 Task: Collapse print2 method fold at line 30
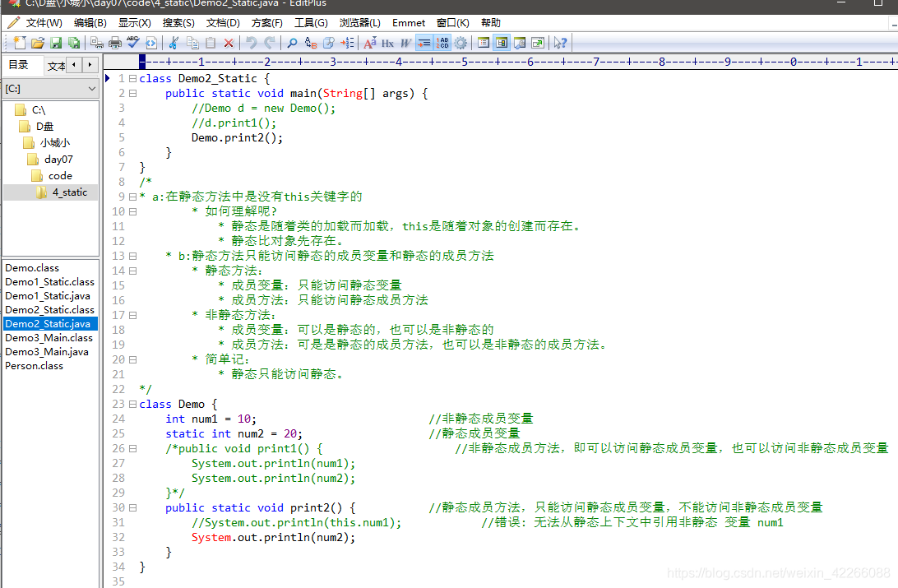pos(133,508)
